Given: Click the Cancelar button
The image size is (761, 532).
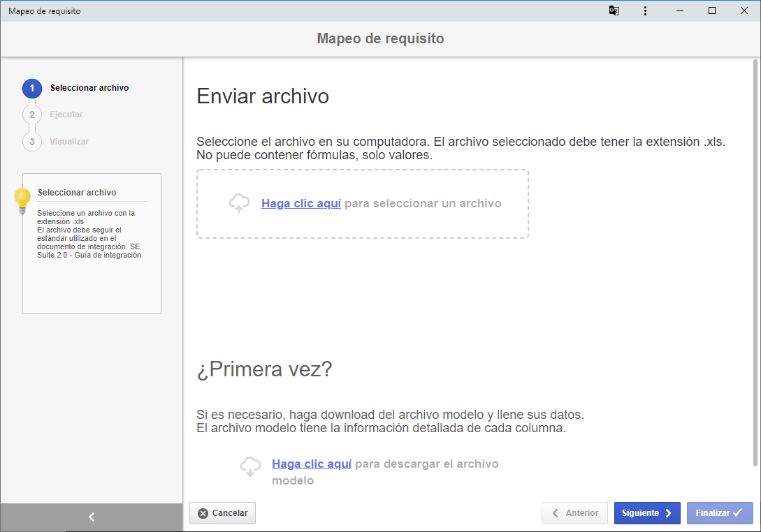Looking at the screenshot, I should click(222, 513).
